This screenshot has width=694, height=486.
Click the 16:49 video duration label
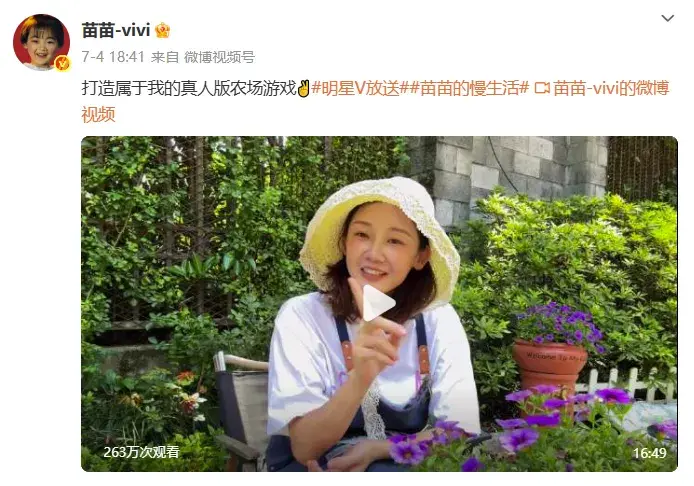[x=649, y=453]
